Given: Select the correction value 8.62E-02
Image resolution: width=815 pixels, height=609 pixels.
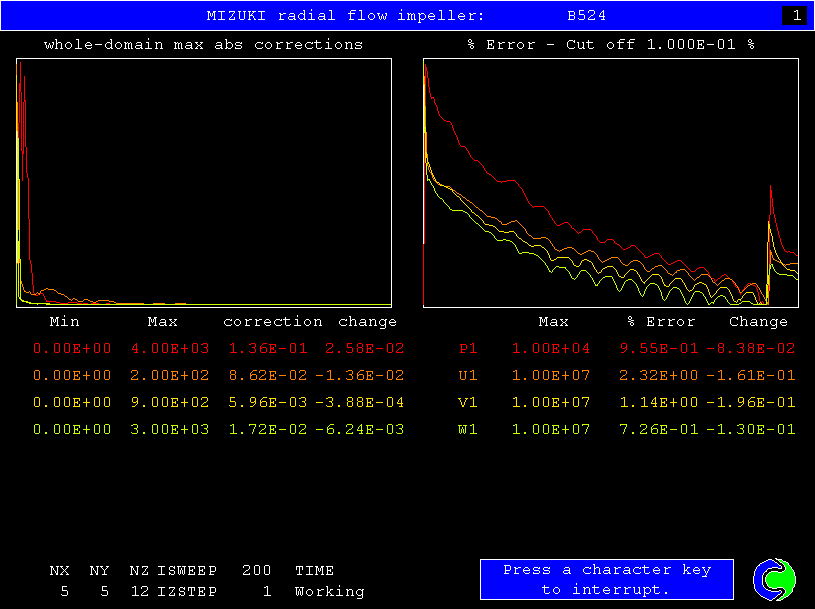Looking at the screenshot, I should click(x=268, y=375).
